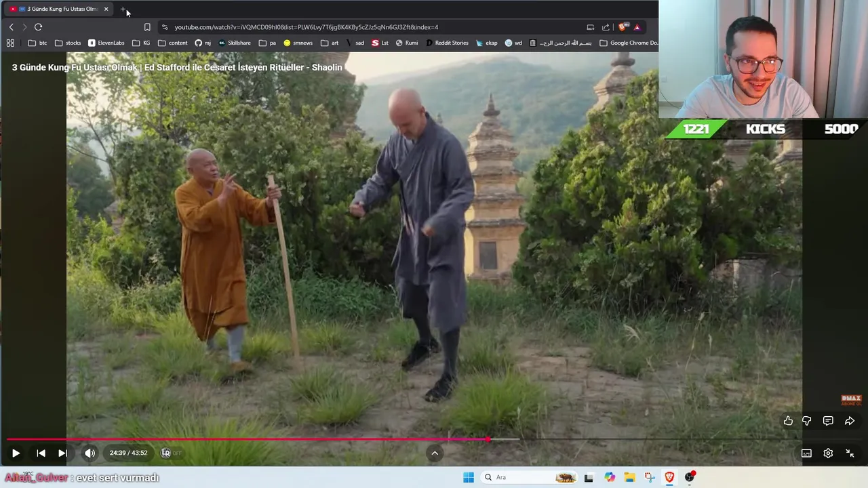Jump to the previous playlist video
Image resolution: width=868 pixels, height=488 pixels.
coord(41,453)
